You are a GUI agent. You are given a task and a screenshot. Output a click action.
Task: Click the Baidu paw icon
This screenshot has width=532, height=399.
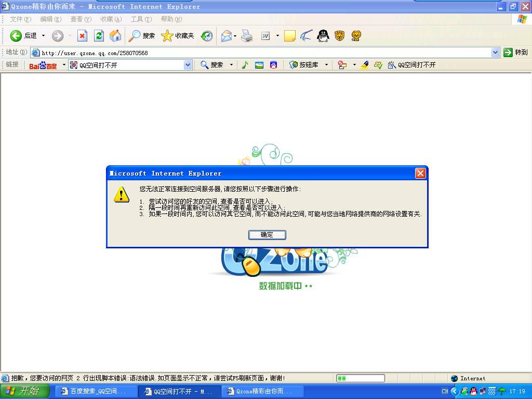[x=273, y=65]
